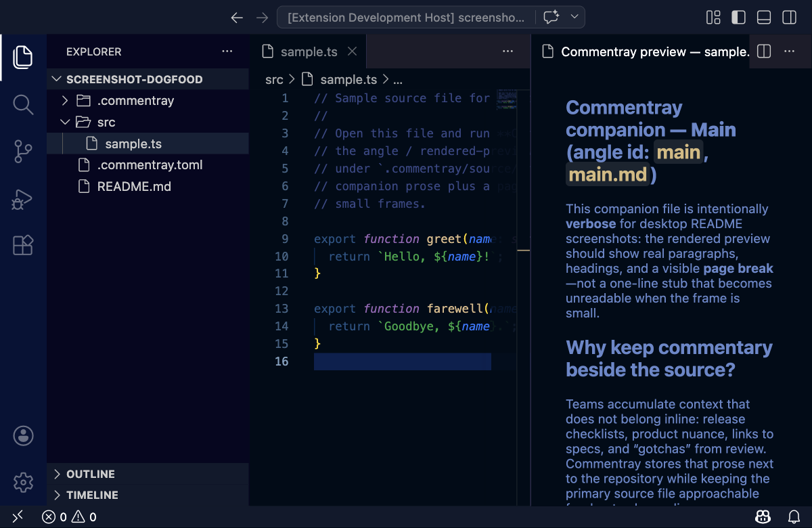Place cursor on empty line 16

pos(403,361)
